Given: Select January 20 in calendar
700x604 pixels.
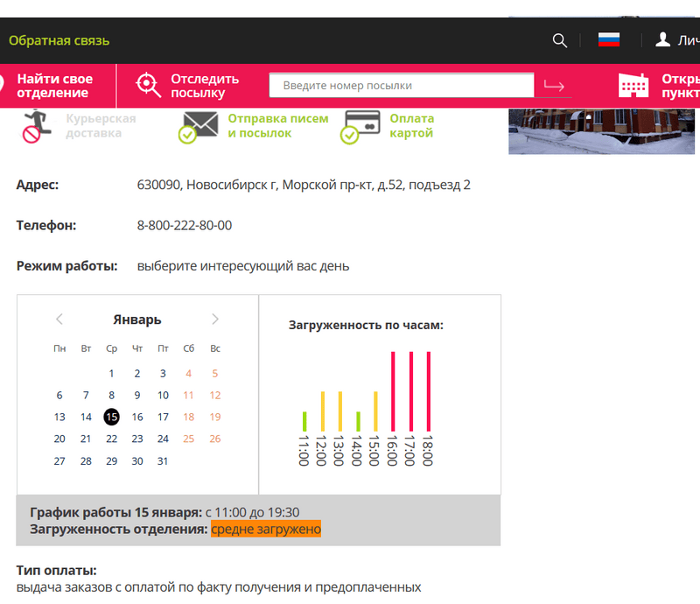Looking at the screenshot, I should (x=59, y=439).
